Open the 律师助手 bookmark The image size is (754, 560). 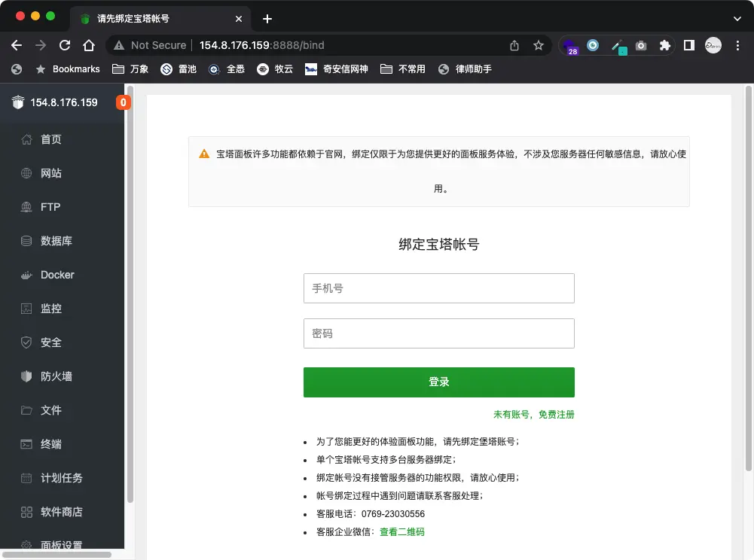pos(465,69)
